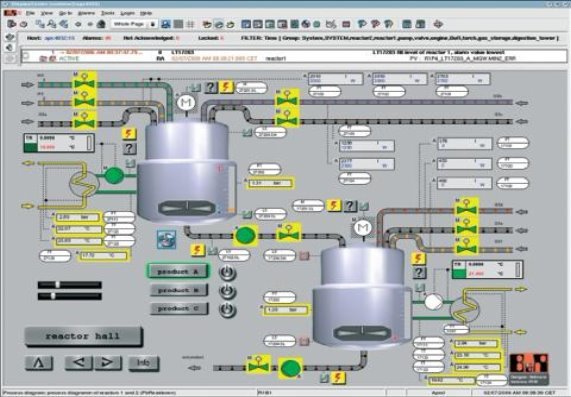Image resolution: width=571 pixels, height=397 pixels.
Task: Toggle the power button next to product A
Action: pos(227,272)
